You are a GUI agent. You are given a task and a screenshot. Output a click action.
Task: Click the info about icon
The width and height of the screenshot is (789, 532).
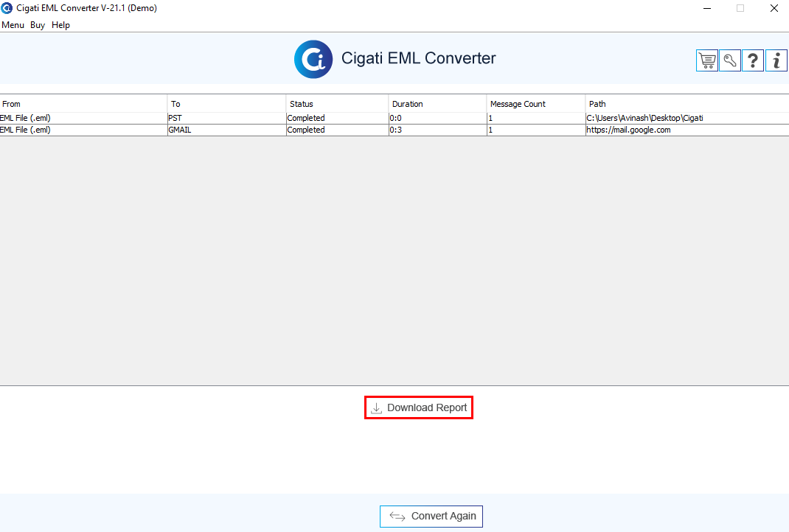pos(776,61)
